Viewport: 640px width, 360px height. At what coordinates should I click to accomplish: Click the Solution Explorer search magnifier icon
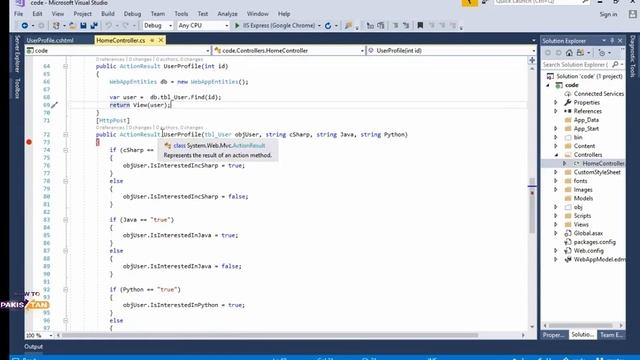615,64
